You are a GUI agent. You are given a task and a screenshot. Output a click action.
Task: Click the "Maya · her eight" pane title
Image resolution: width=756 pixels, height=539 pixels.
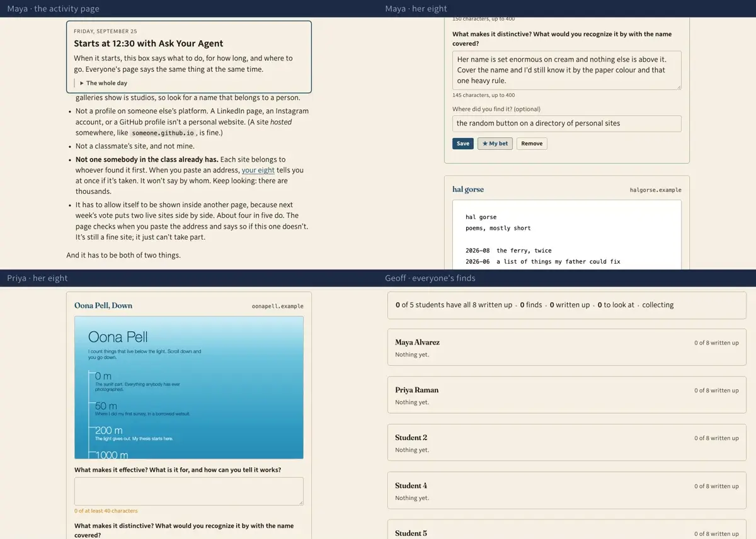tap(416, 9)
